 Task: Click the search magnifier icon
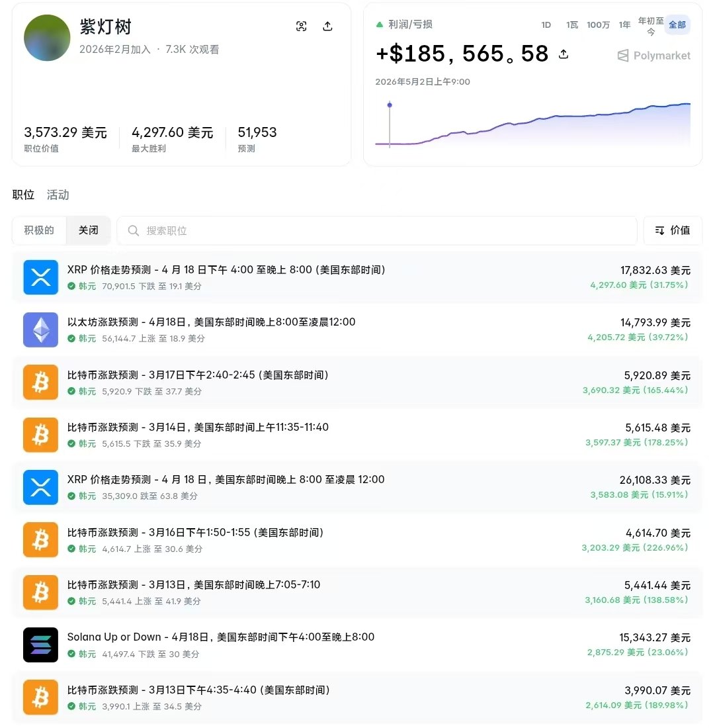point(133,231)
